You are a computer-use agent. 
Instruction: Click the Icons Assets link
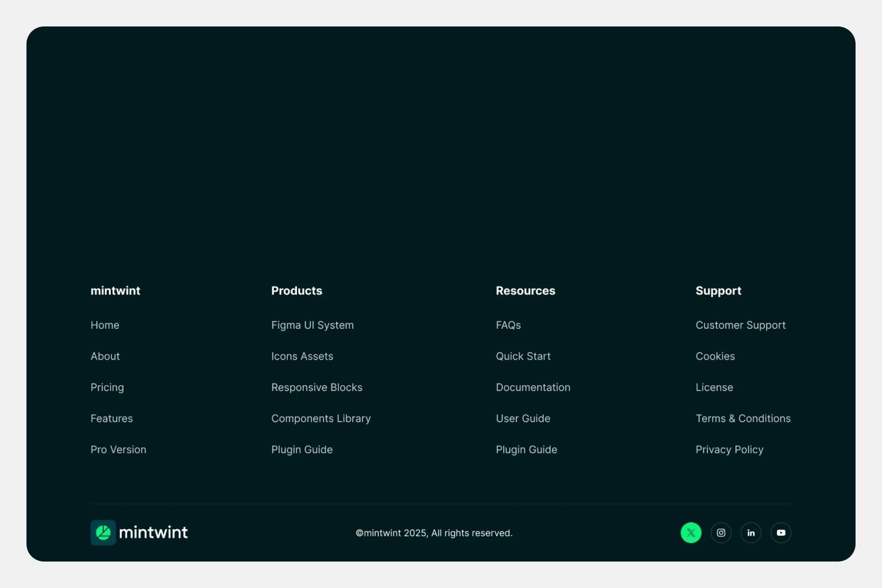tap(302, 356)
